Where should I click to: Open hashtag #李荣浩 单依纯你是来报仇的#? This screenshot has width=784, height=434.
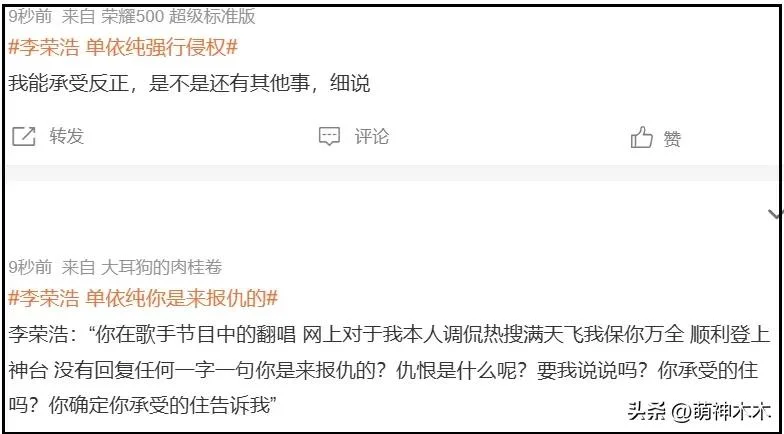143,298
